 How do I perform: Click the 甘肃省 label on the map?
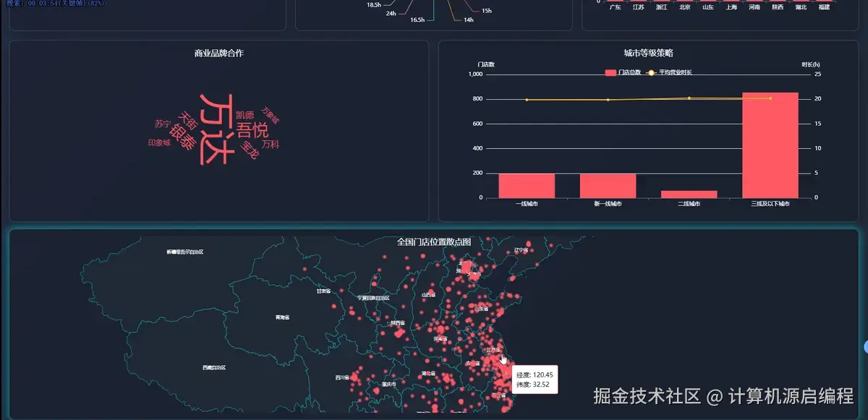pyautogui.click(x=323, y=291)
